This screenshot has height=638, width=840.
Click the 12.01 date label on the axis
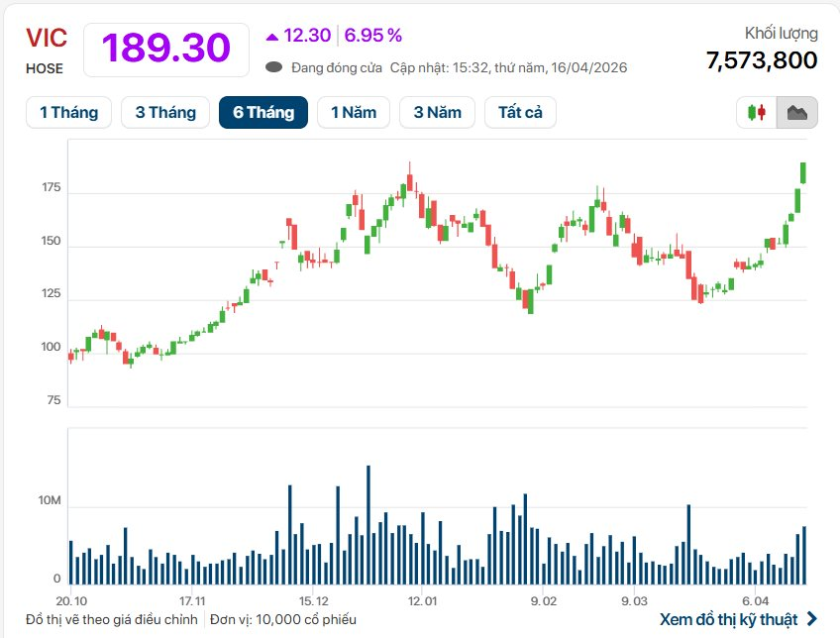coord(422,600)
